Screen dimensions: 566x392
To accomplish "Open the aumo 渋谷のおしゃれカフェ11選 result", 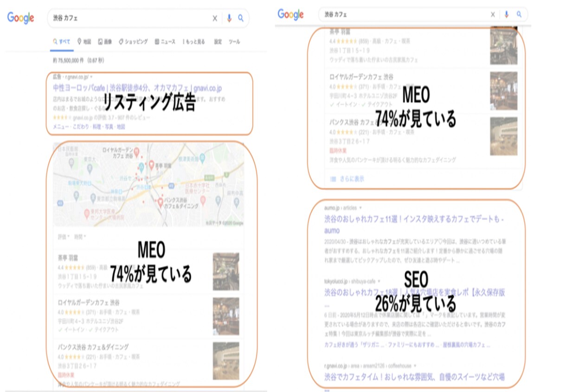I will pyautogui.click(x=414, y=224).
